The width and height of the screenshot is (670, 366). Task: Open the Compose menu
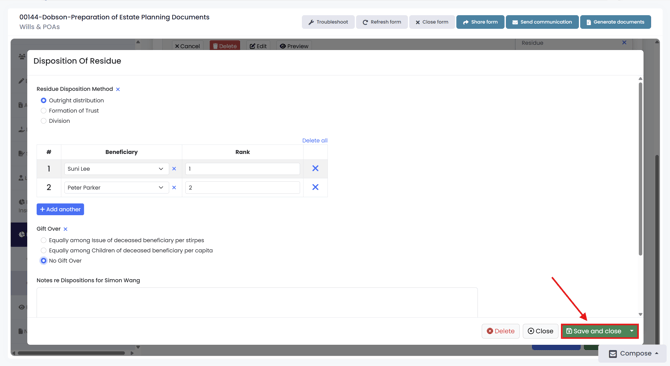(633, 354)
